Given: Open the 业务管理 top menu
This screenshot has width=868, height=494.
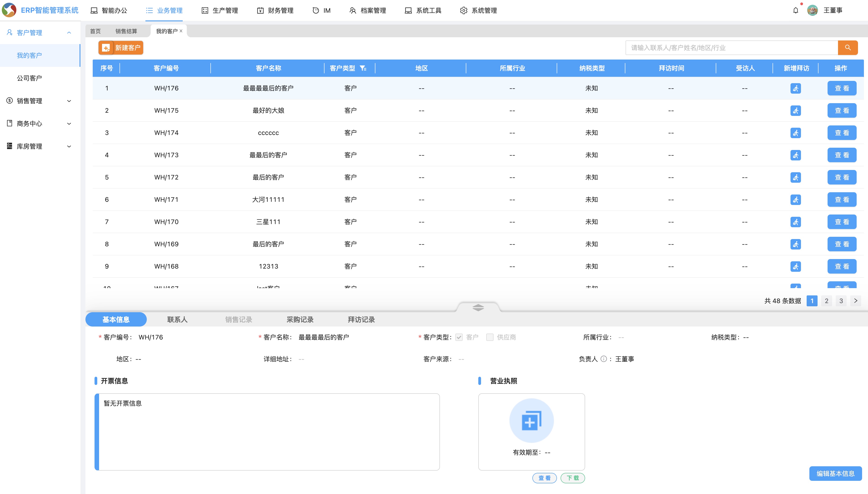Looking at the screenshot, I should tap(164, 10).
